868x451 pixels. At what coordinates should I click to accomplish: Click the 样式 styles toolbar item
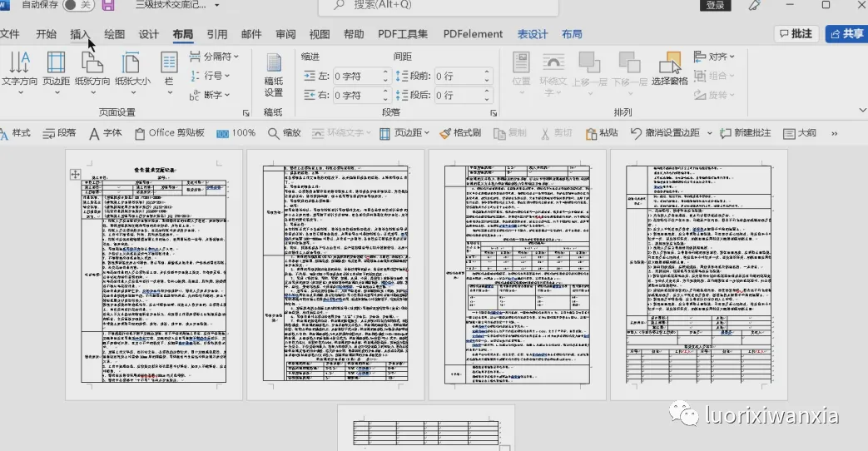16,133
